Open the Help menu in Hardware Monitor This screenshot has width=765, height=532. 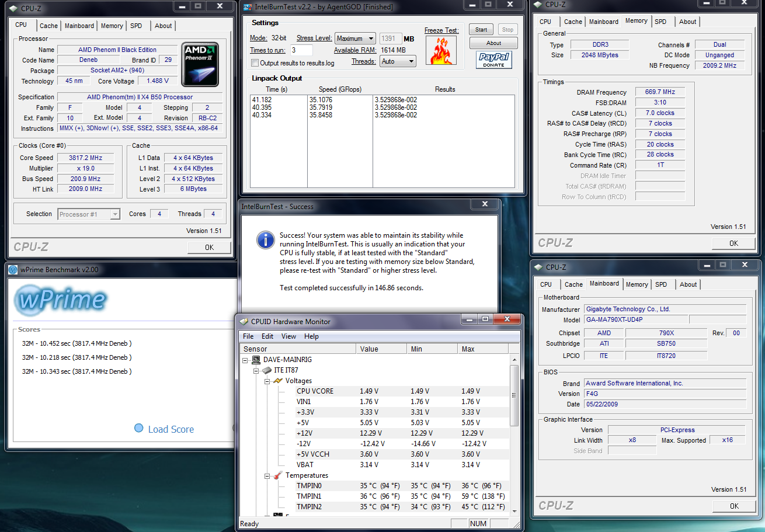[311, 336]
